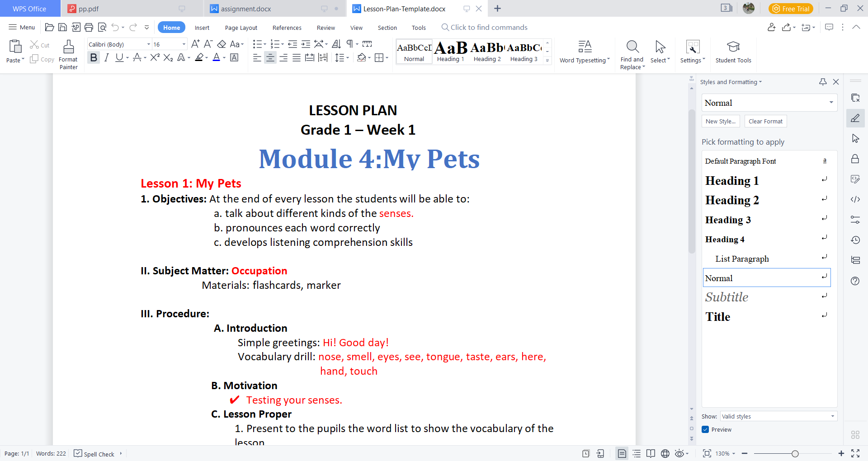868x461 pixels.
Task: Open the font size dropdown
Action: tap(184, 44)
